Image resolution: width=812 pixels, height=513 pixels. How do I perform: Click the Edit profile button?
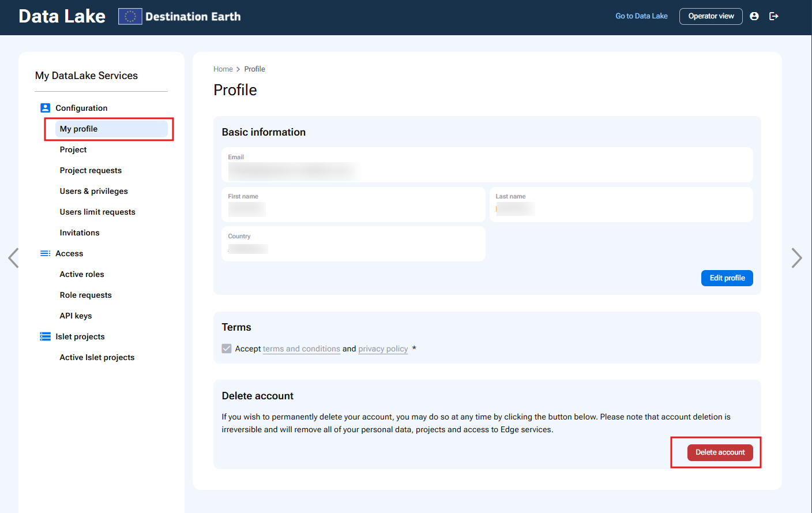[727, 278]
